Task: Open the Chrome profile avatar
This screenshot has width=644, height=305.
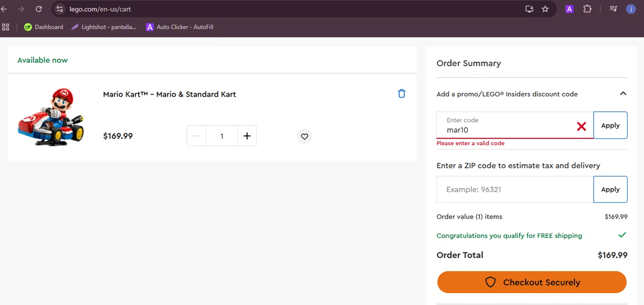Action: tap(631, 9)
